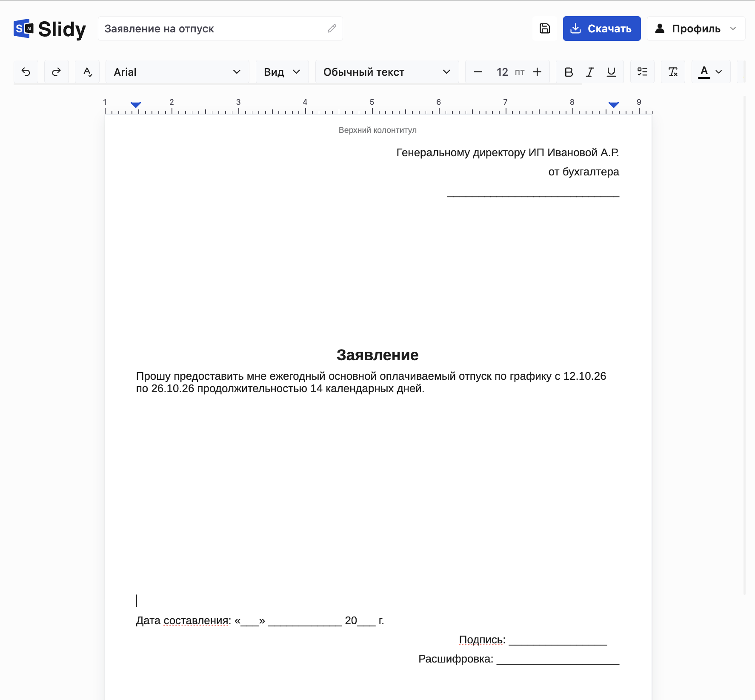Click the Заявление heading in the document
Image resolution: width=755 pixels, height=700 pixels.
click(x=377, y=355)
